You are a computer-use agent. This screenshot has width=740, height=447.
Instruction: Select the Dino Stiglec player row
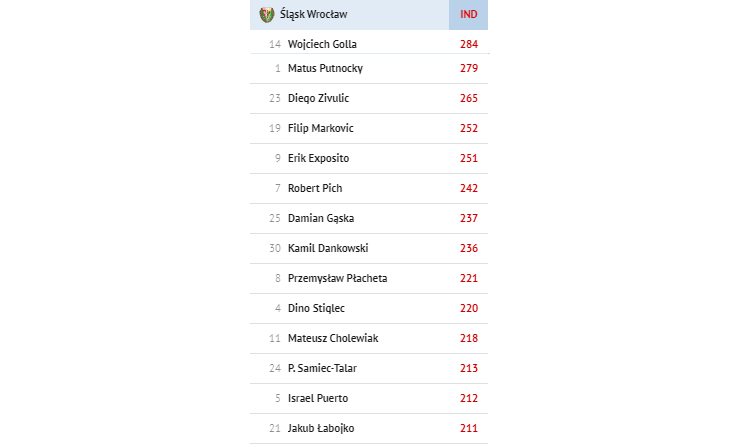369,308
